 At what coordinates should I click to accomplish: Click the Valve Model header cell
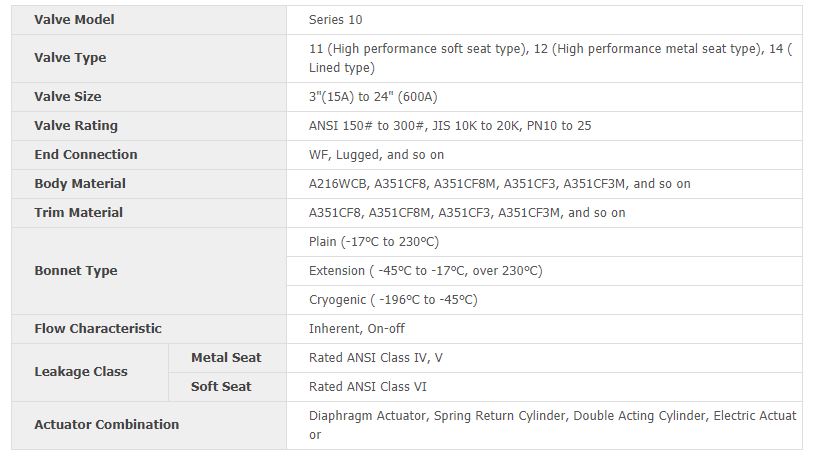[x=74, y=19]
